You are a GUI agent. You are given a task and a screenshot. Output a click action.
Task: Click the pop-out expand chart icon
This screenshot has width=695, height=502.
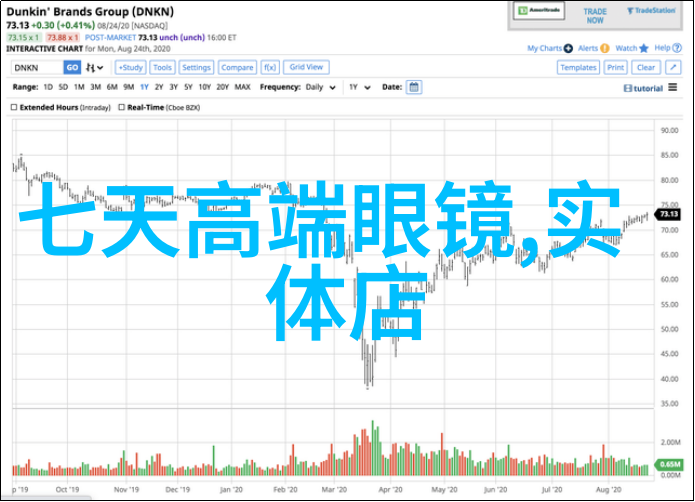pyautogui.click(x=673, y=67)
